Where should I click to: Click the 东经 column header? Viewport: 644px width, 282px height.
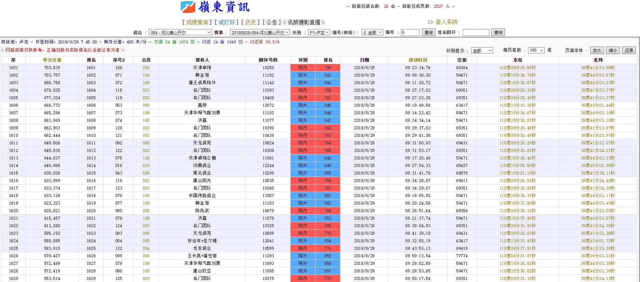coord(518,60)
